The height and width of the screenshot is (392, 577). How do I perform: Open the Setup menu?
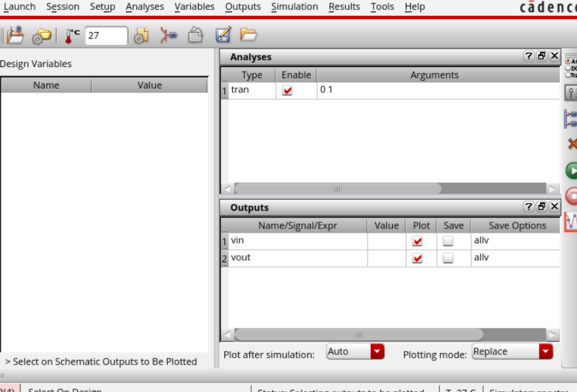tap(102, 7)
